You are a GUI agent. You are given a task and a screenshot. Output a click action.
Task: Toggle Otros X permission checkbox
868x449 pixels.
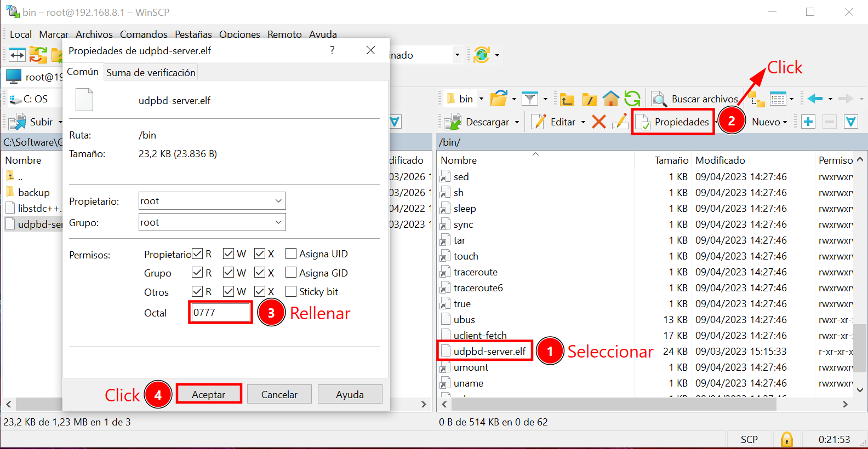[x=260, y=291]
